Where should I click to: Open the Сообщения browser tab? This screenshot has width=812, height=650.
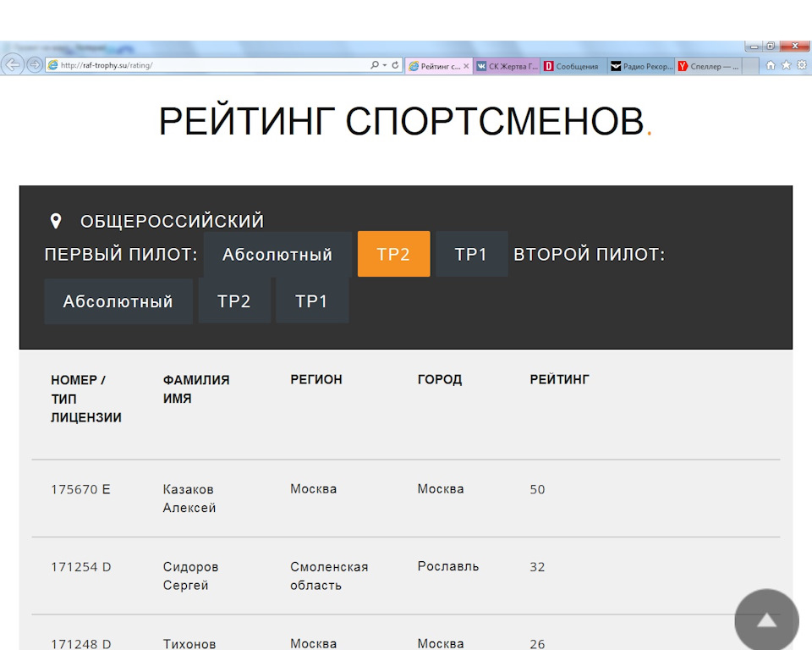click(x=573, y=66)
